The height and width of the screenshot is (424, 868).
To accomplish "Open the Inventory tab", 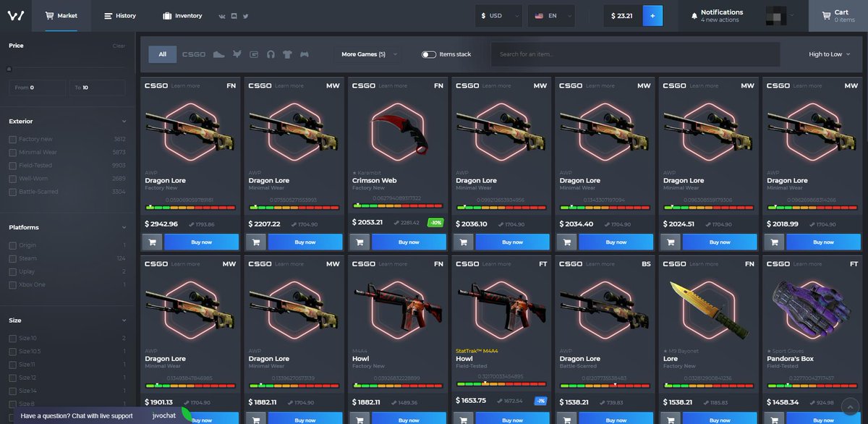I will coord(182,15).
